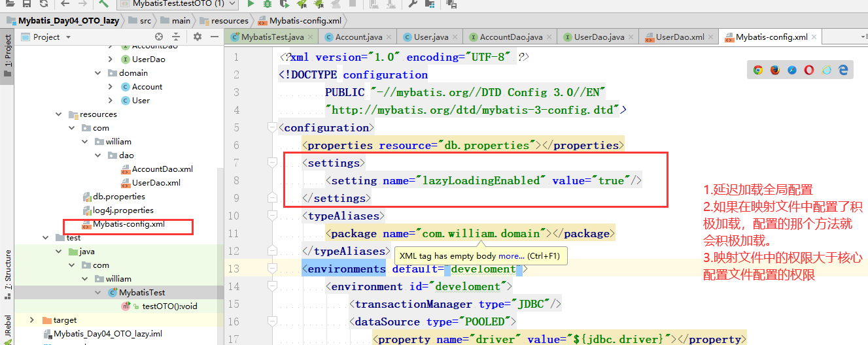Open settings with the wrench icon
Image resolution: width=868 pixels, height=345 pixels.
(x=413, y=4)
